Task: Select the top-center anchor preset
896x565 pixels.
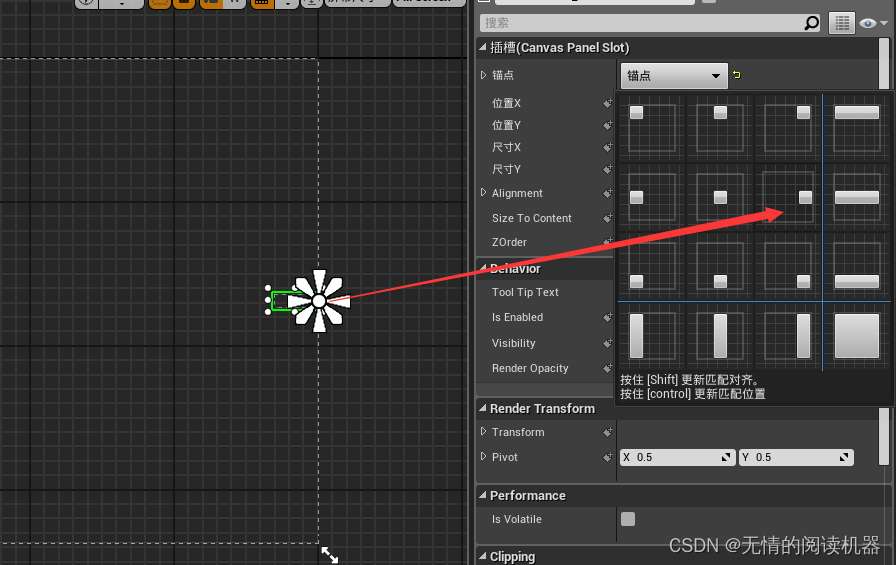Action: (x=719, y=127)
